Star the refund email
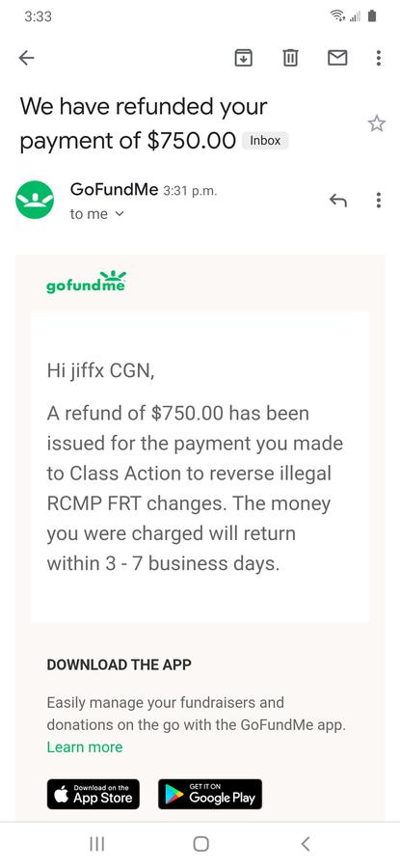Screen dimensions: 400x868 377,123
